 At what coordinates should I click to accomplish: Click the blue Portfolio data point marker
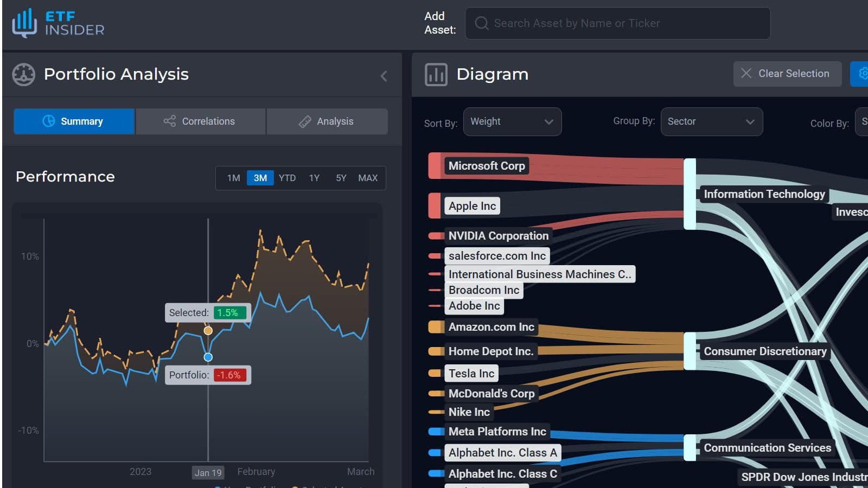[208, 357]
